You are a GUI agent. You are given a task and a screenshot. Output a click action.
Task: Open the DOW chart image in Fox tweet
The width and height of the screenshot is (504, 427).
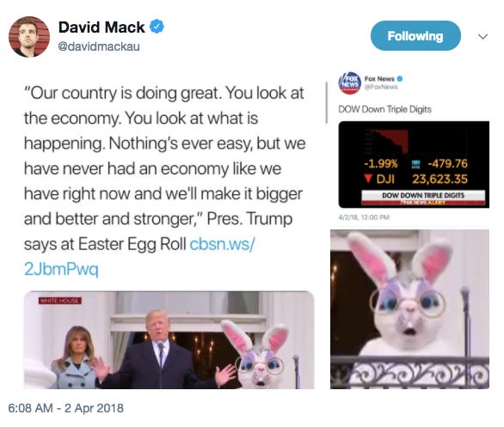tap(414, 164)
